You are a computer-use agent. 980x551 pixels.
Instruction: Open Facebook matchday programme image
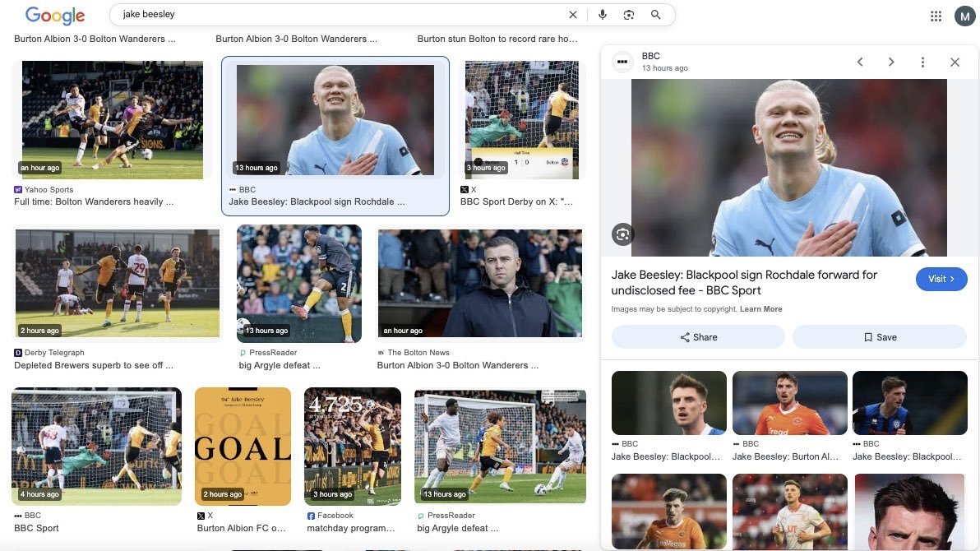click(x=353, y=447)
